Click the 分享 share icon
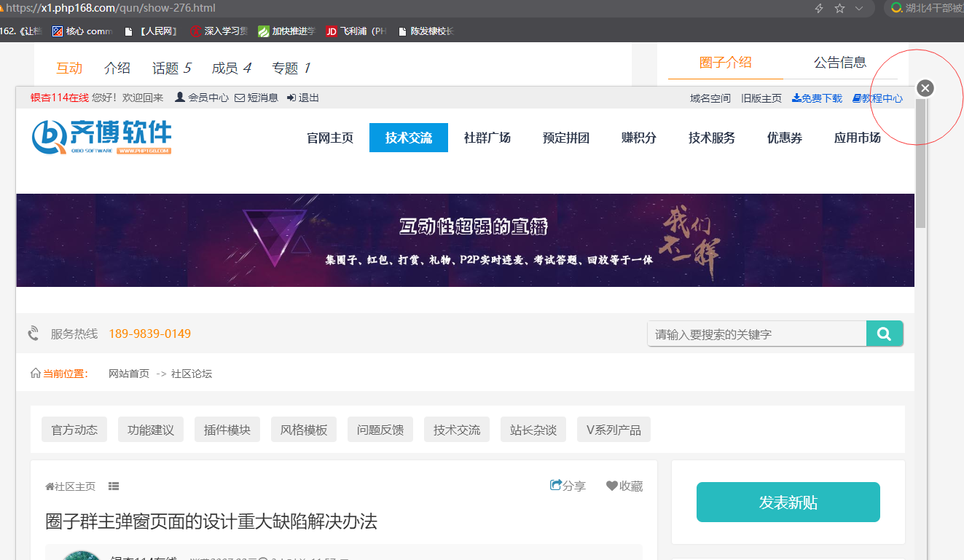The image size is (964, 560). (x=557, y=485)
